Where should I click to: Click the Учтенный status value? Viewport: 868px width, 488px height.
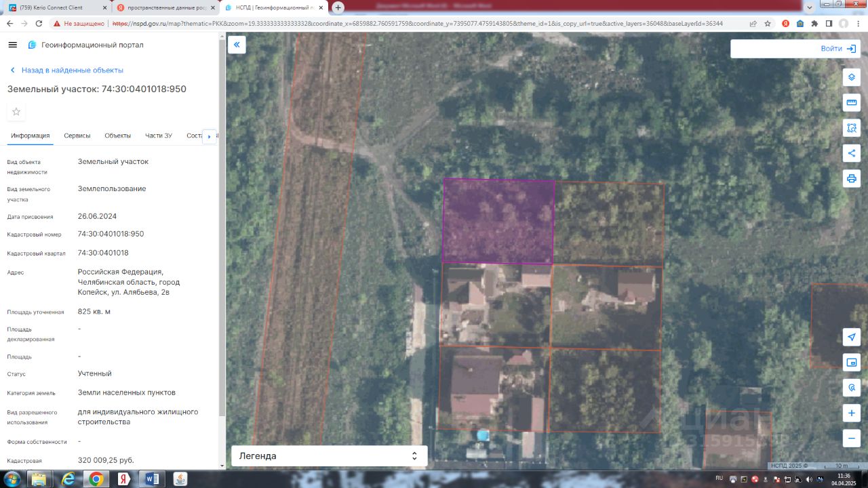click(95, 373)
